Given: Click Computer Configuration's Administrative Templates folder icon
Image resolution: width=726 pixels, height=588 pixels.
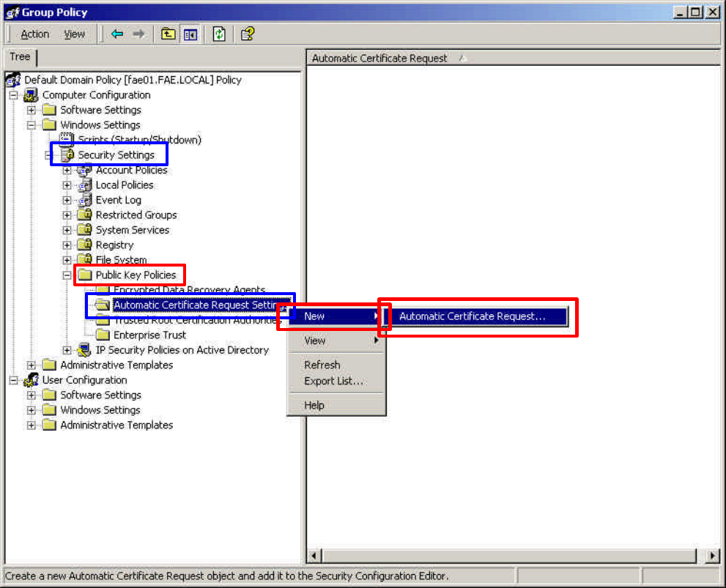Looking at the screenshot, I should click(49, 365).
